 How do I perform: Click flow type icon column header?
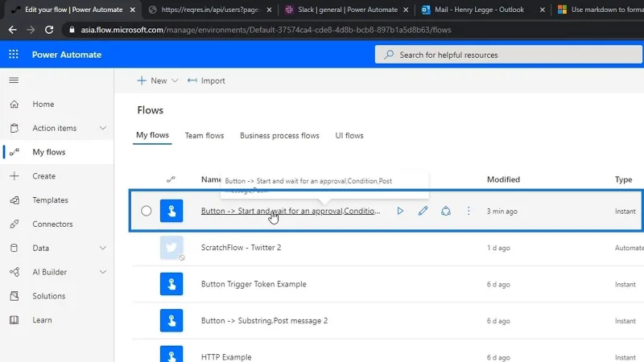[x=171, y=179]
